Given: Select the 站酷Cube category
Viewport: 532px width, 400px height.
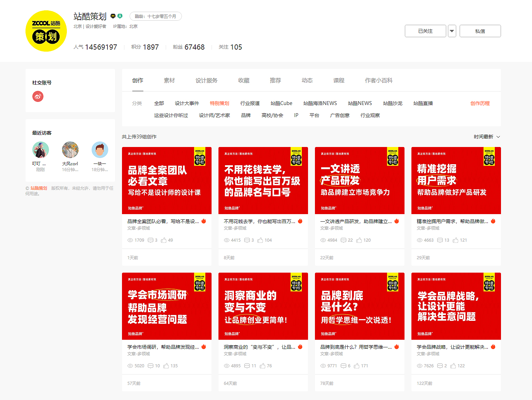Looking at the screenshot, I should pos(282,103).
